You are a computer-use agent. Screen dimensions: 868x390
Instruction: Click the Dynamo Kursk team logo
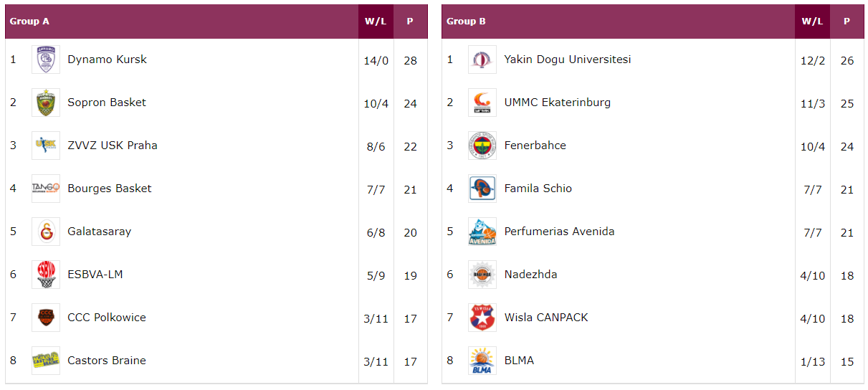(46, 60)
